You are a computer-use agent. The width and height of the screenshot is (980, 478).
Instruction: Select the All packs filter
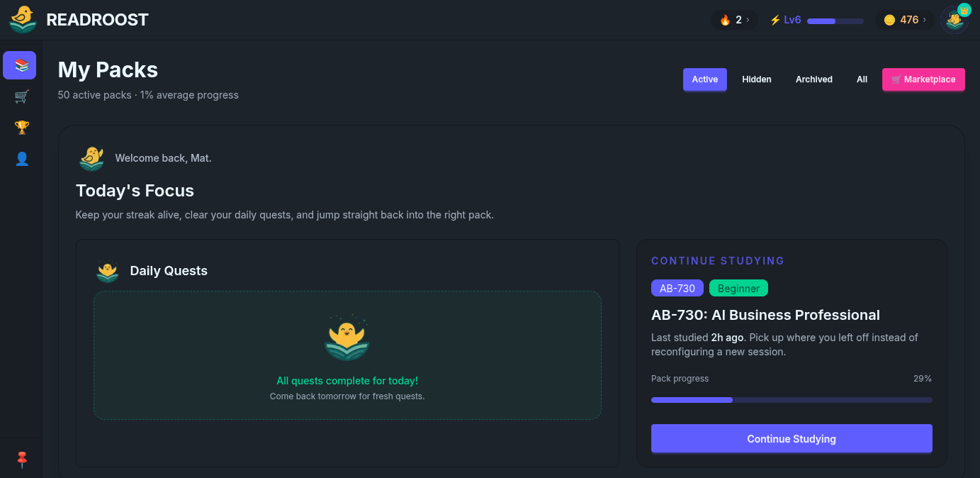coord(862,79)
